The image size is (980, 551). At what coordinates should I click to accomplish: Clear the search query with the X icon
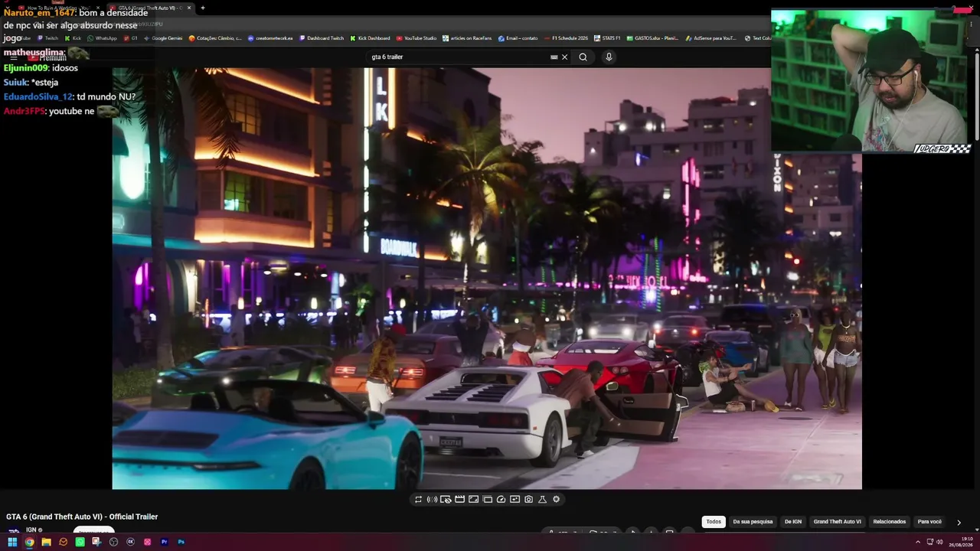click(565, 57)
